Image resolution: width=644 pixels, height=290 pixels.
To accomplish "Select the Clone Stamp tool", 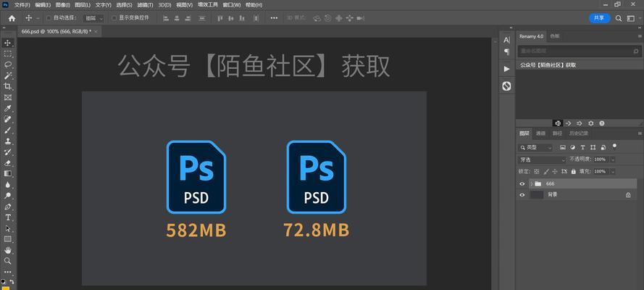I will click(x=8, y=141).
